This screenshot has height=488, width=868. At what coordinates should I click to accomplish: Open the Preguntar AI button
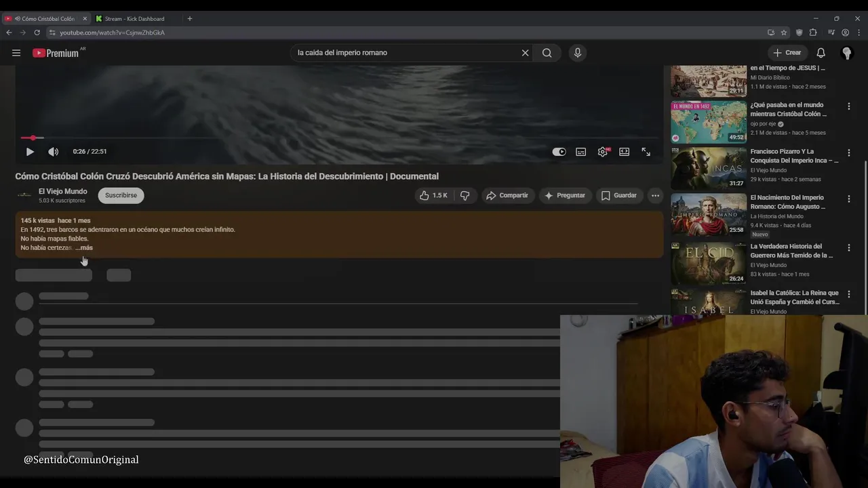564,195
